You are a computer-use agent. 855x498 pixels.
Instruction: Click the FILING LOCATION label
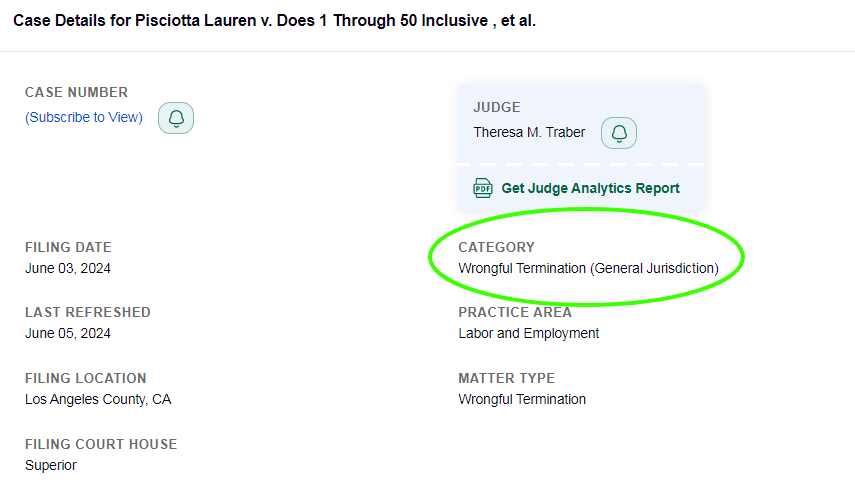pos(86,379)
